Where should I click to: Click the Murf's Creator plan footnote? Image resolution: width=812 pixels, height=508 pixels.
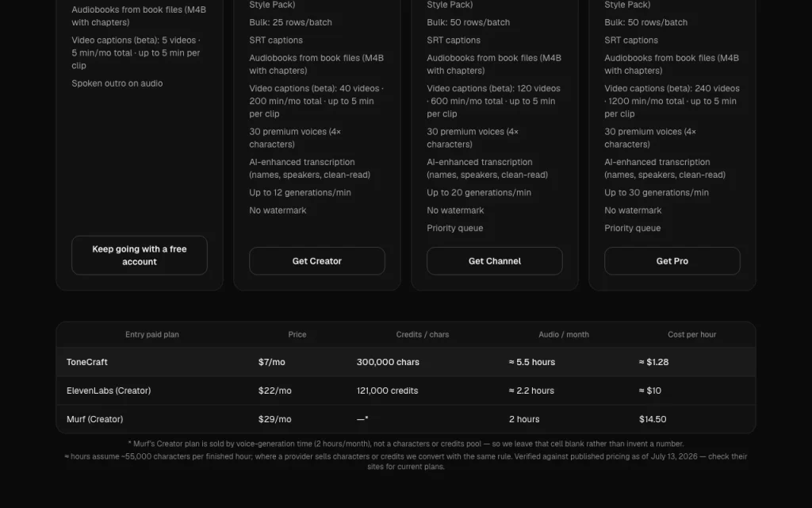(406, 444)
